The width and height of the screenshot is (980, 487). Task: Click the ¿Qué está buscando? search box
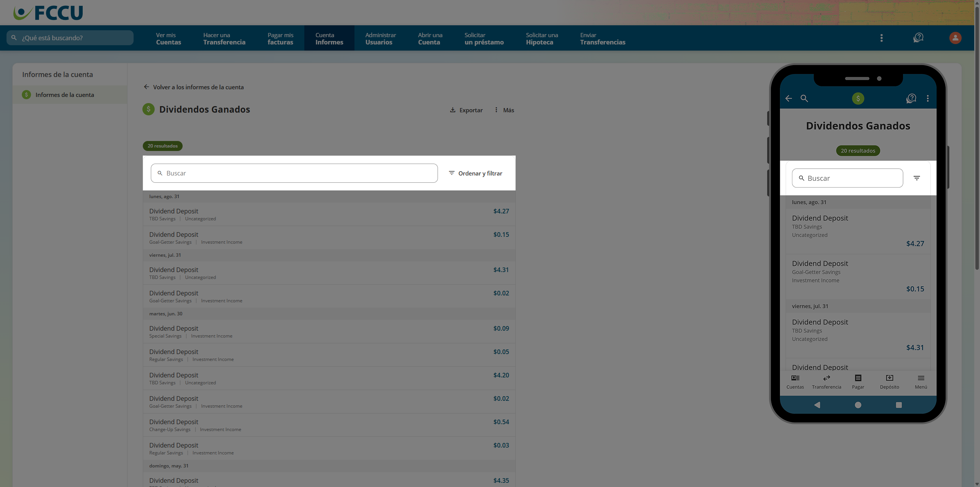pos(70,38)
